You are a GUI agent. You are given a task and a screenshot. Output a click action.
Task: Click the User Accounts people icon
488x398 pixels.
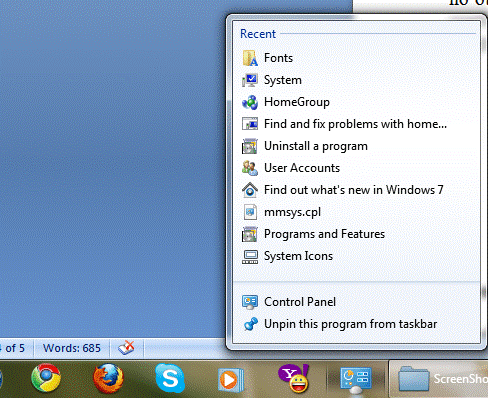coord(250,168)
